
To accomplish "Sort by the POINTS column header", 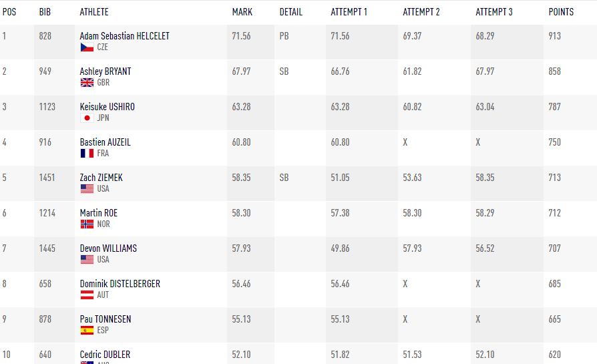I will [x=561, y=12].
